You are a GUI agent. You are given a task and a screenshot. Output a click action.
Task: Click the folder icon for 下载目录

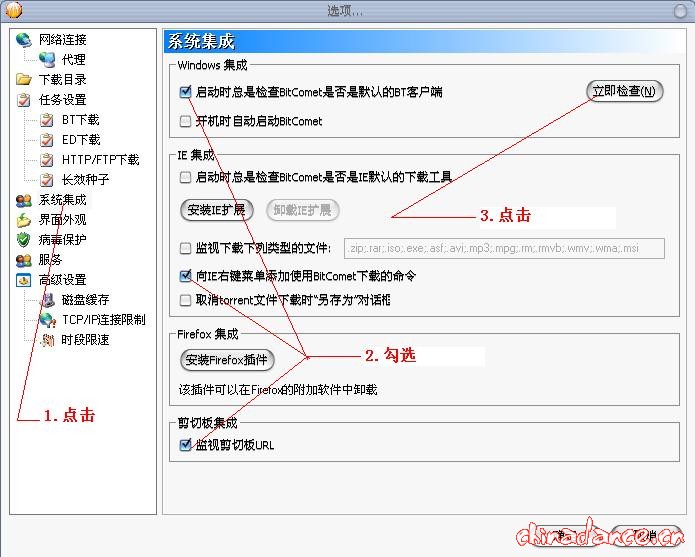tap(24, 80)
